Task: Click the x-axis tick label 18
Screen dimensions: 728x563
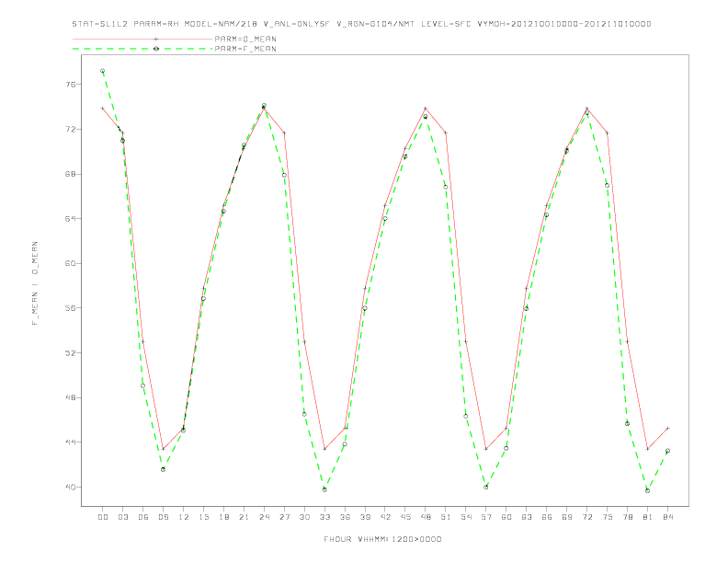Action: (223, 517)
